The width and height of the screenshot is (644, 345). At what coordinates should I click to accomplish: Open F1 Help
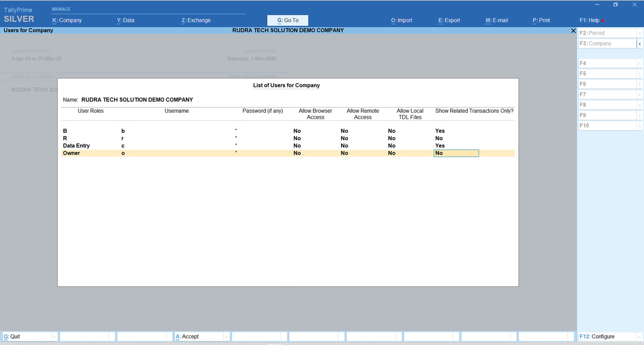(x=590, y=20)
